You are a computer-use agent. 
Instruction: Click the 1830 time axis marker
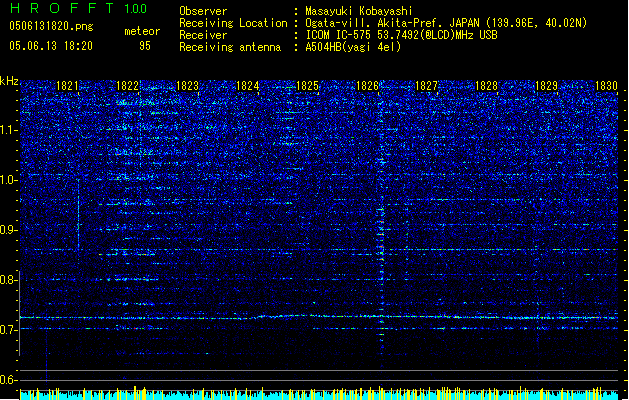(x=606, y=86)
